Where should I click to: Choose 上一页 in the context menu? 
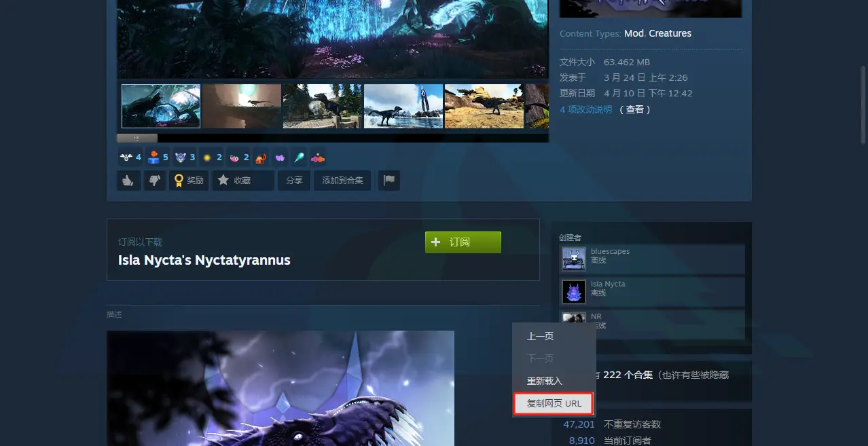coord(541,336)
